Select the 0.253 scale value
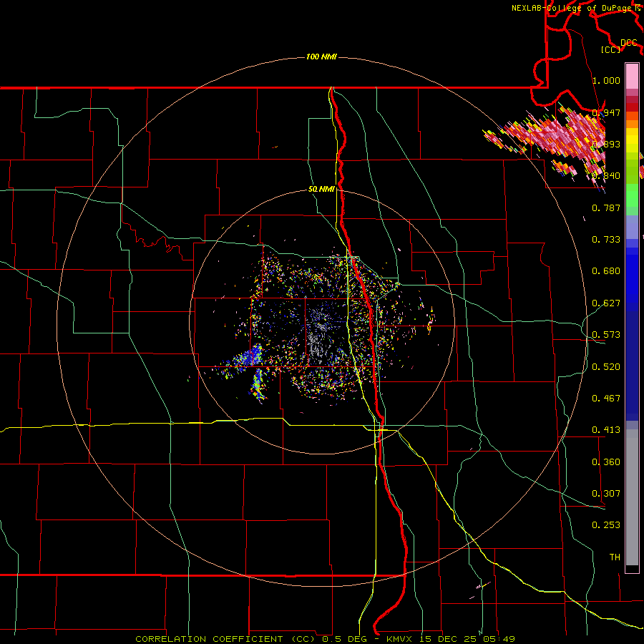Viewport: 644px width, 644px height. [x=606, y=525]
